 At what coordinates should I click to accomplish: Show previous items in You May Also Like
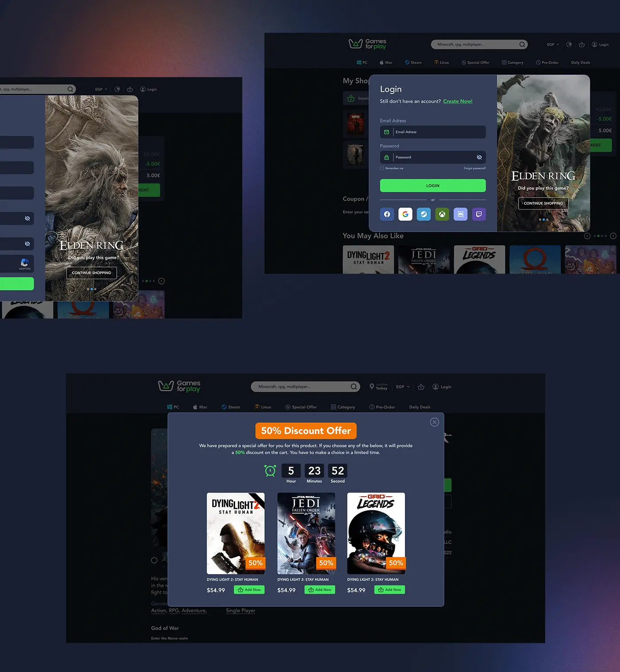click(587, 236)
